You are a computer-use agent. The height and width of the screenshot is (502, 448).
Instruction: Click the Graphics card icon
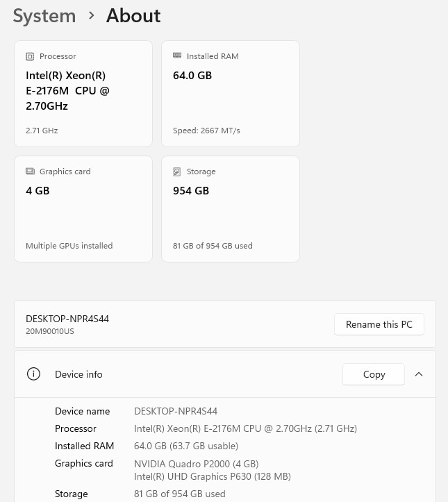tap(30, 171)
